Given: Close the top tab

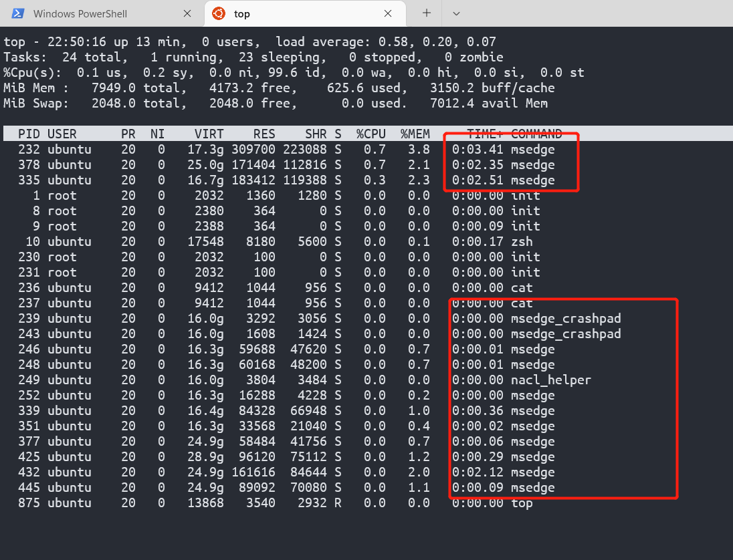Looking at the screenshot, I should click(389, 13).
